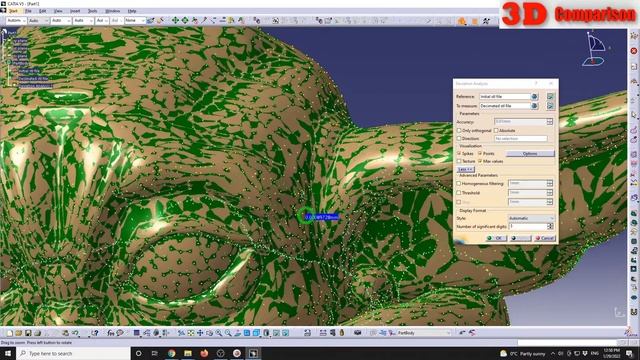Open the PartBody selector dropdown in bottom toolbar
The image size is (640, 360).
(x=424, y=333)
